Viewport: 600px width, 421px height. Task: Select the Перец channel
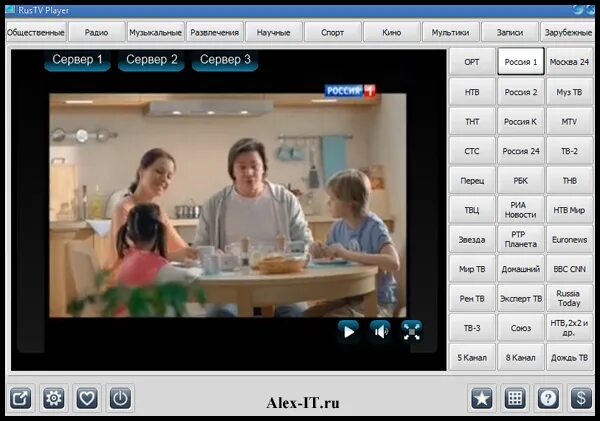click(x=472, y=180)
